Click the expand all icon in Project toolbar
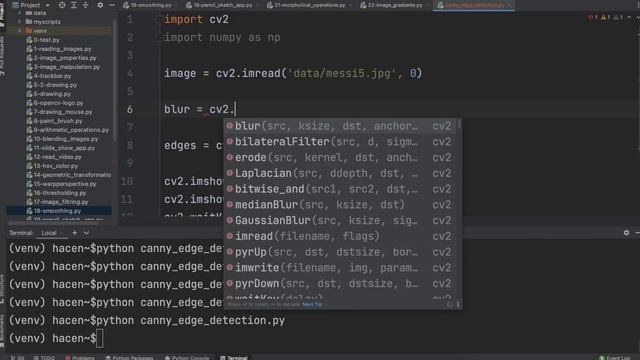Viewport: 640px width, 360px height. pos(74,5)
